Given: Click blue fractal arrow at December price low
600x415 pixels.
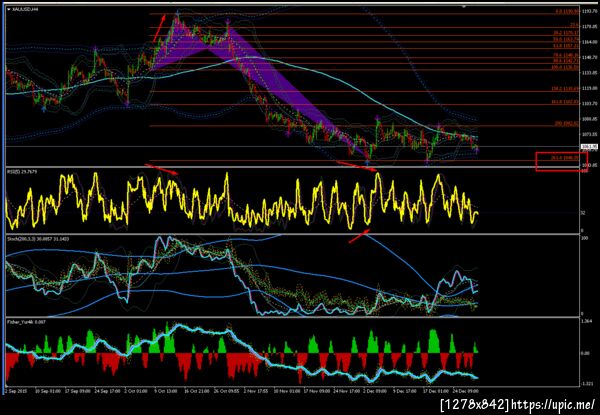Looking at the screenshot, I should pos(367,163).
